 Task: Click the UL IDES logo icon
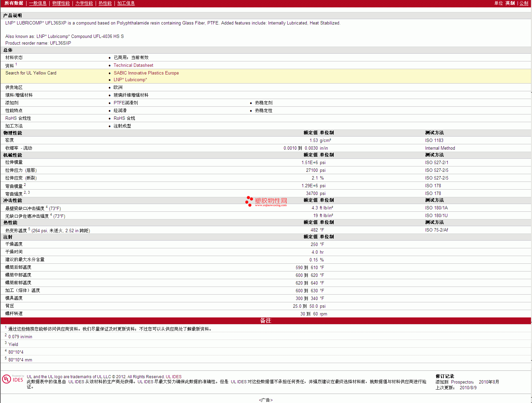[x=13, y=379]
